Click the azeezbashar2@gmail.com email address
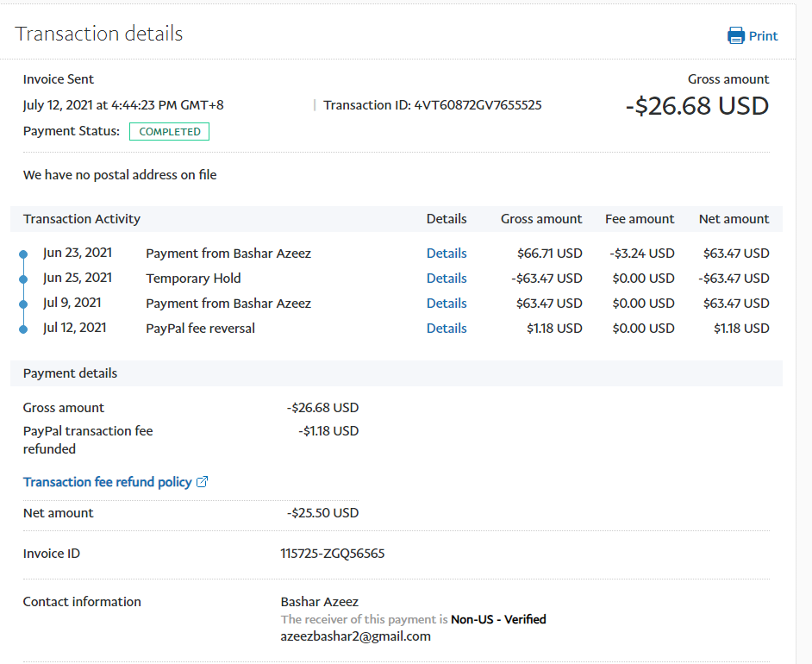The width and height of the screenshot is (812, 664). tap(355, 636)
